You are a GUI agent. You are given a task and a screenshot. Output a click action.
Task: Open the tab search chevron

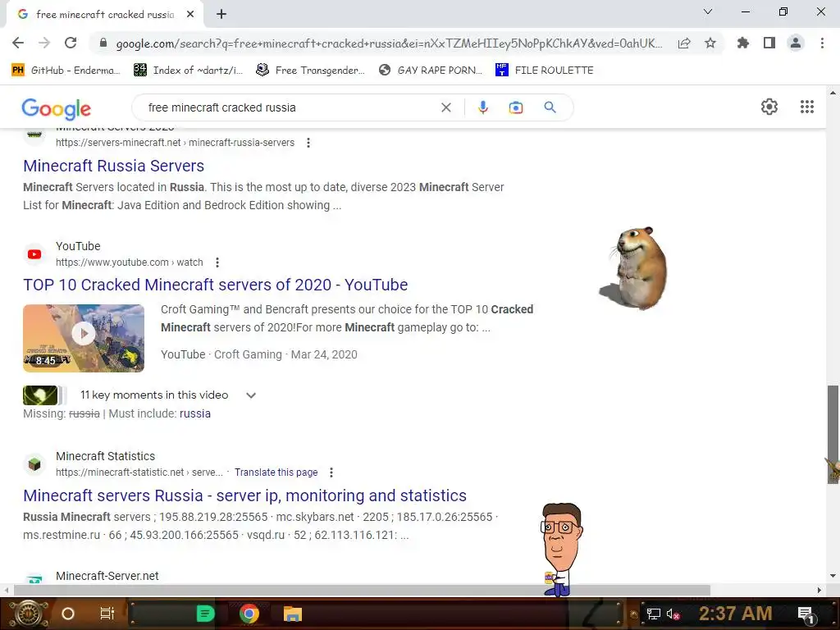[708, 11]
